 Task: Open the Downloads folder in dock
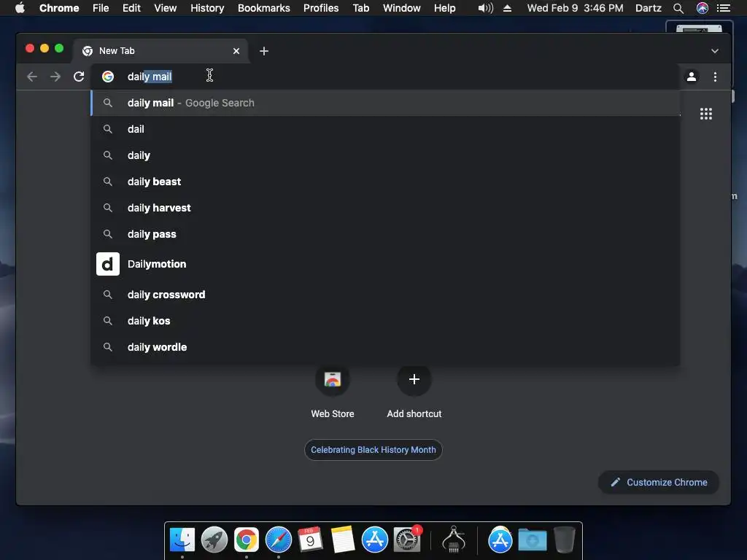point(532,540)
